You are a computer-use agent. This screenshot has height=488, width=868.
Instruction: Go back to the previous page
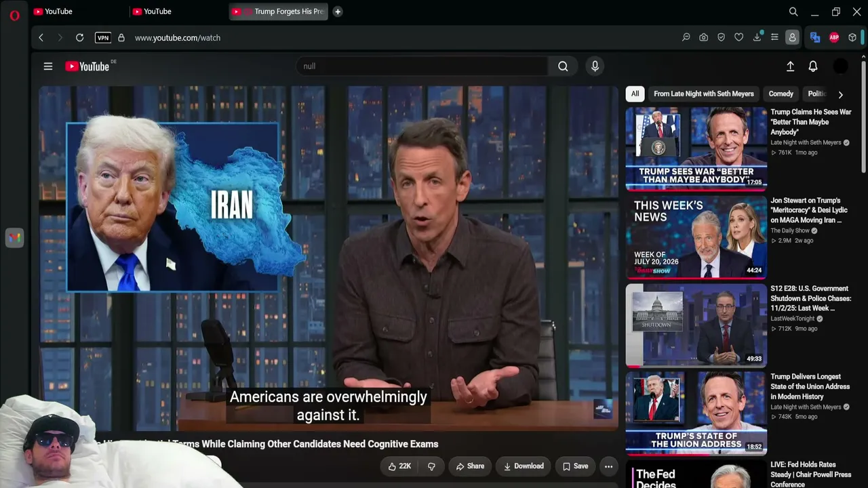tap(41, 38)
